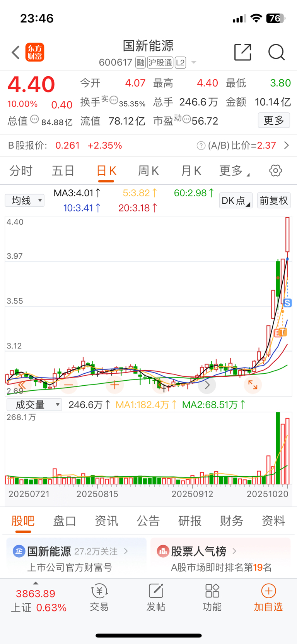The image size is (297, 644).
Task: Tap the MA1:182.4万 volume average label
Action: pos(146,405)
